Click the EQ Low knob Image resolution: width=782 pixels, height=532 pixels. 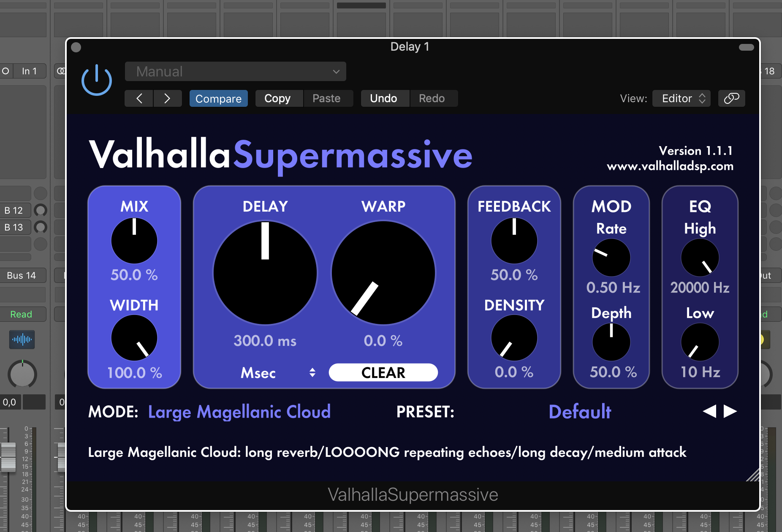click(x=700, y=342)
